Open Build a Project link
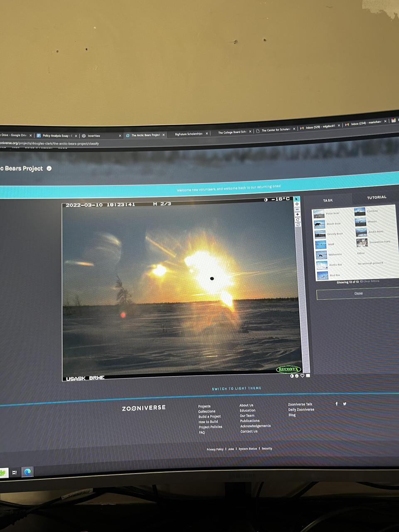 [209, 416]
